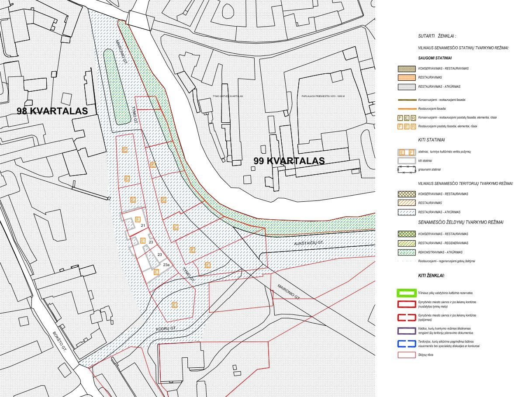The image size is (532, 397).
Task: Click the E marker inside building 21
Action: [x=138, y=219]
